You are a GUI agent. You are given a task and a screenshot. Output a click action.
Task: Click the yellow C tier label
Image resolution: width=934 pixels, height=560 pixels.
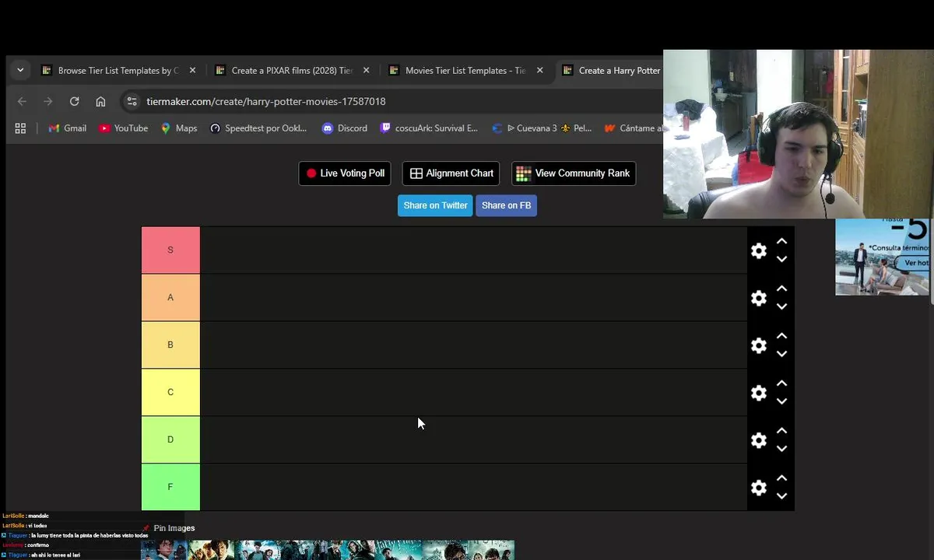pos(170,392)
